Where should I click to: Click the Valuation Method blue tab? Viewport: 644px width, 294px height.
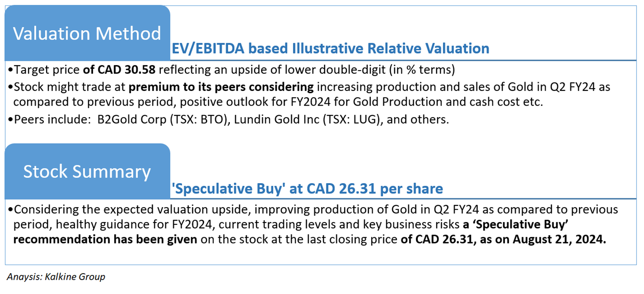[x=87, y=34]
